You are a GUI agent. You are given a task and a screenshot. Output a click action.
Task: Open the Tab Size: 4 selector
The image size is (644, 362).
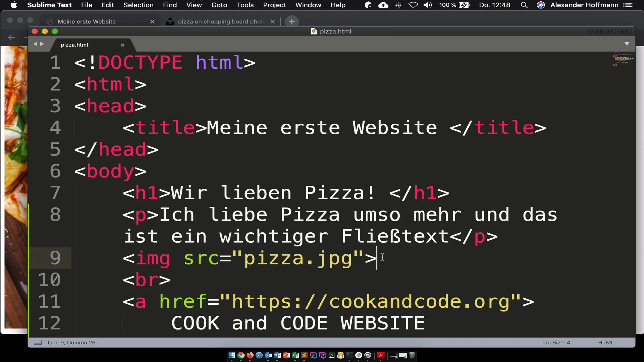(555, 342)
